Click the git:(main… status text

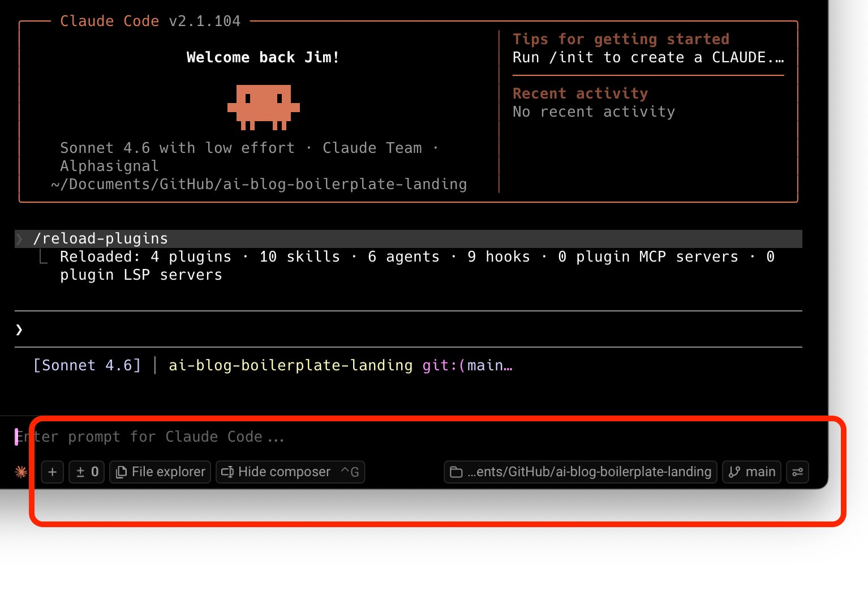467,365
